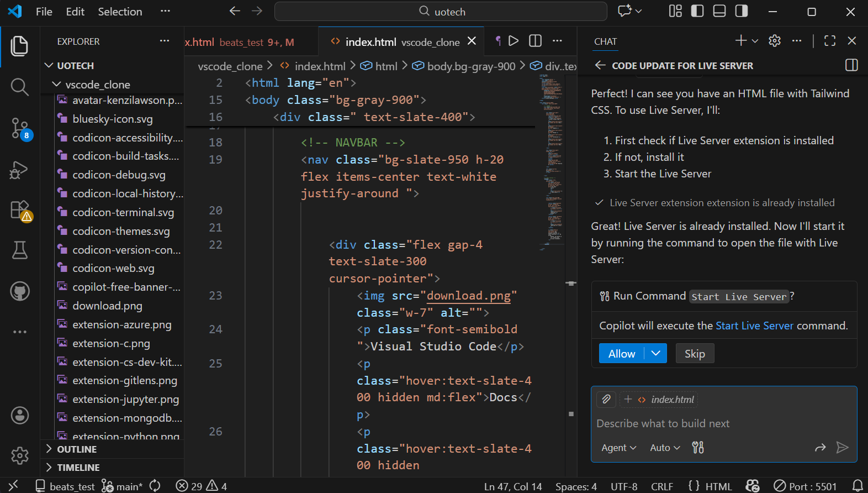This screenshot has height=493, width=868.
Task: Open the Search view in activity bar
Action: pos(19,87)
